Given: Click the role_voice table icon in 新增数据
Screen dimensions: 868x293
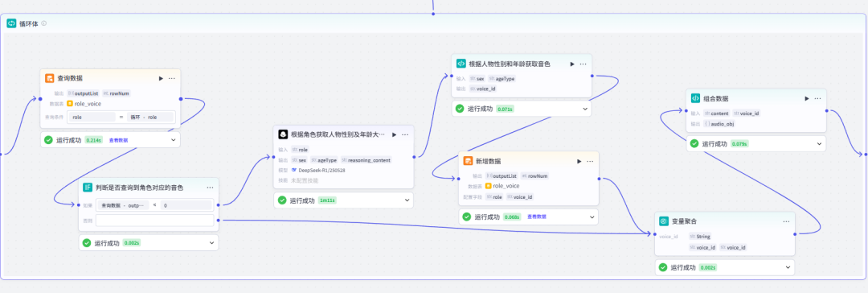Looking at the screenshot, I should (x=489, y=186).
